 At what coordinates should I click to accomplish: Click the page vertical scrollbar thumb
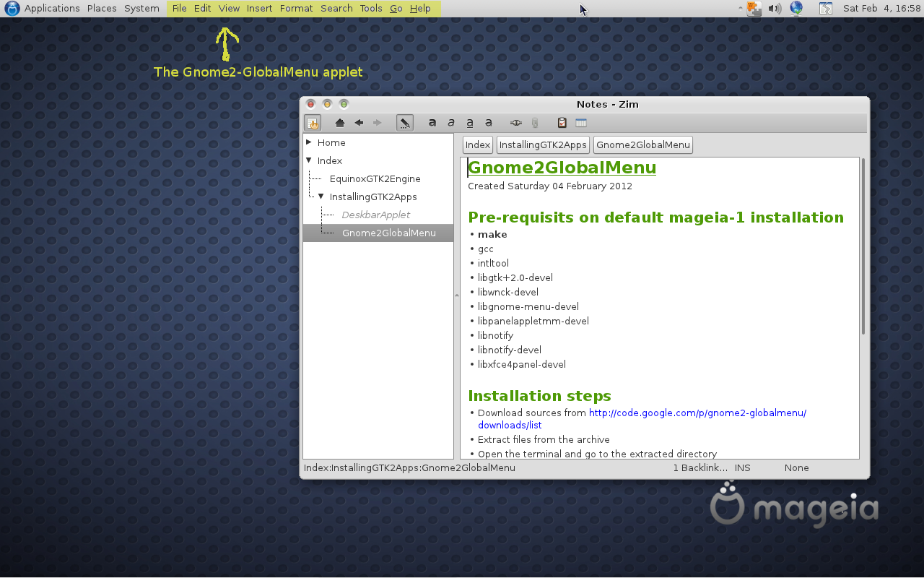click(x=863, y=246)
